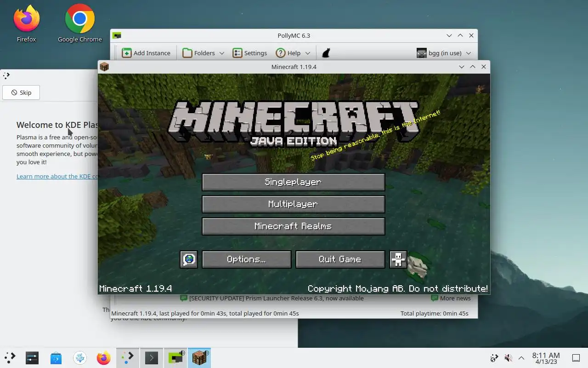Click the Copyright Mojang AB notice
Viewport: 588px width, 368px height.
point(398,289)
